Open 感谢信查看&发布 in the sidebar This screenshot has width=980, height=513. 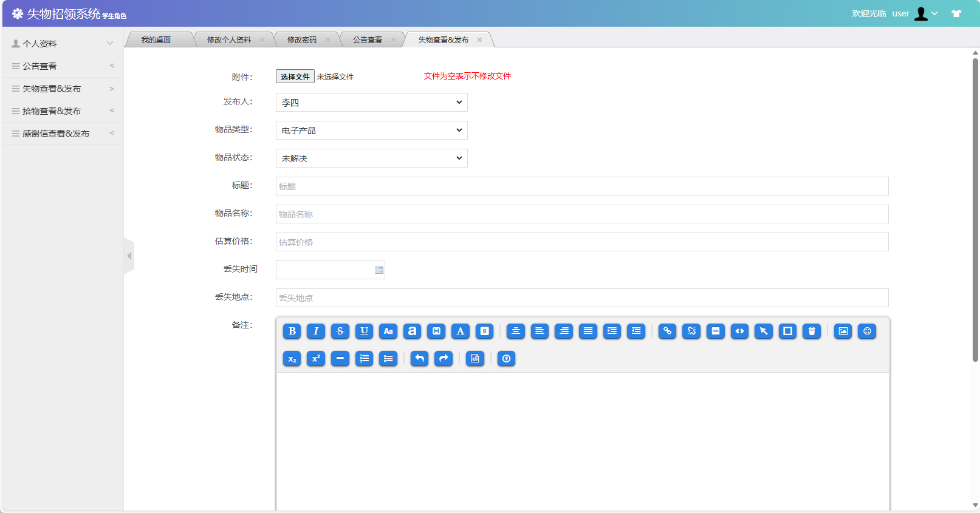(x=56, y=134)
